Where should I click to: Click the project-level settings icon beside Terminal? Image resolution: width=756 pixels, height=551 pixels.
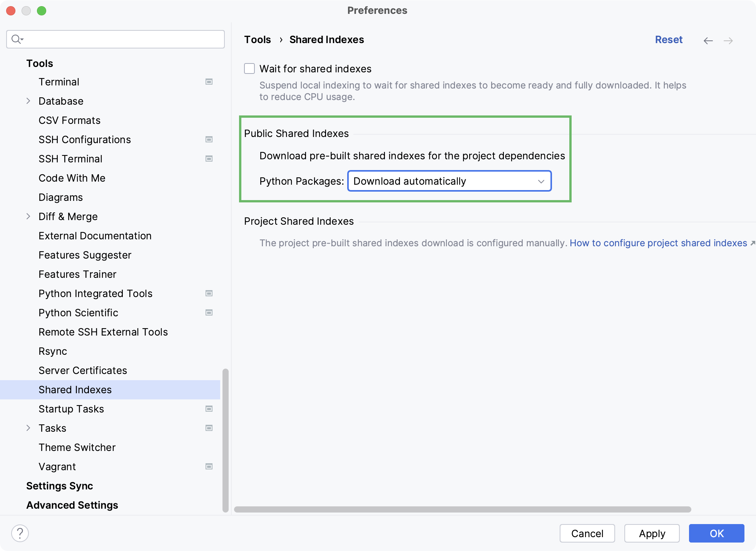(x=209, y=82)
